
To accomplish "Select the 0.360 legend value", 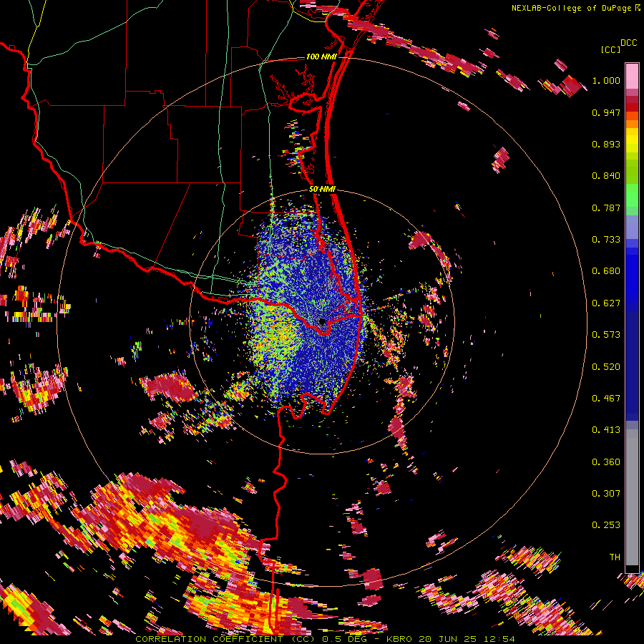I will tap(606, 462).
